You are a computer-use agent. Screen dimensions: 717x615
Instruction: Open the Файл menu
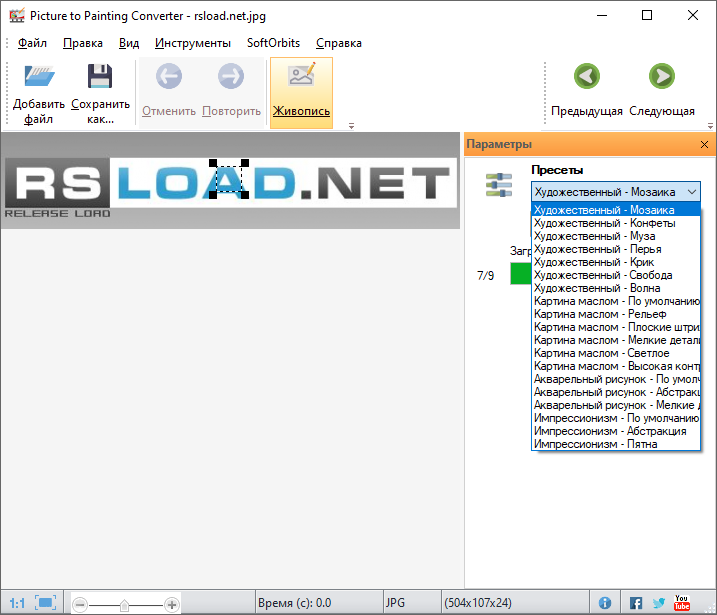coord(32,43)
